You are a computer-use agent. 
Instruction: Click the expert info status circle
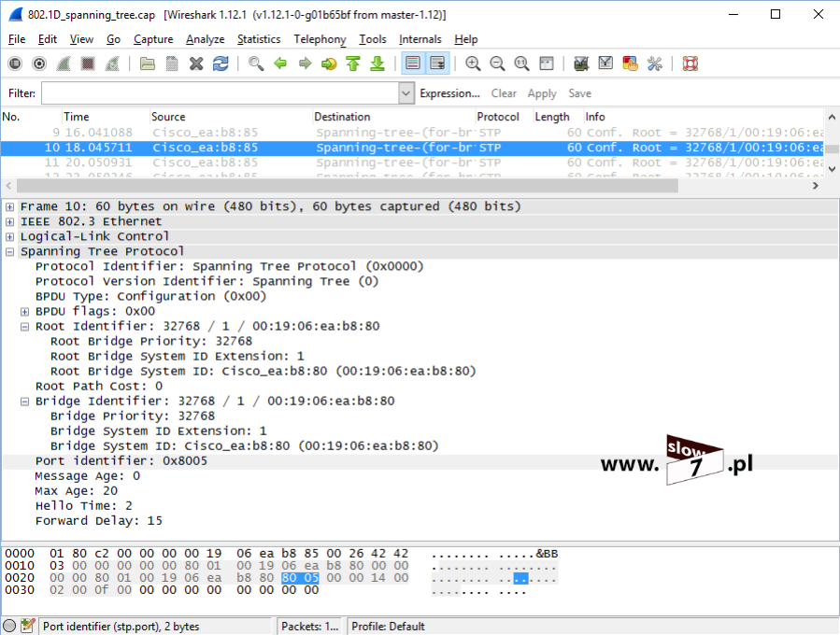tap(9, 626)
